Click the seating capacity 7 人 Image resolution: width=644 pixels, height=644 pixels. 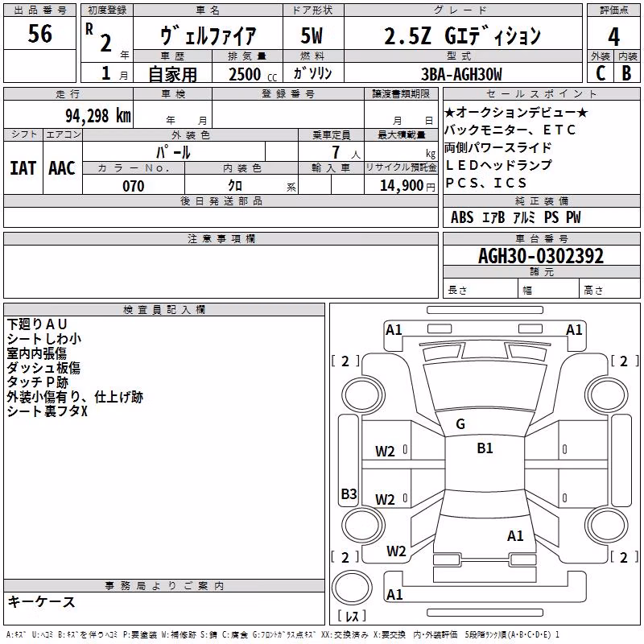pyautogui.click(x=346, y=152)
